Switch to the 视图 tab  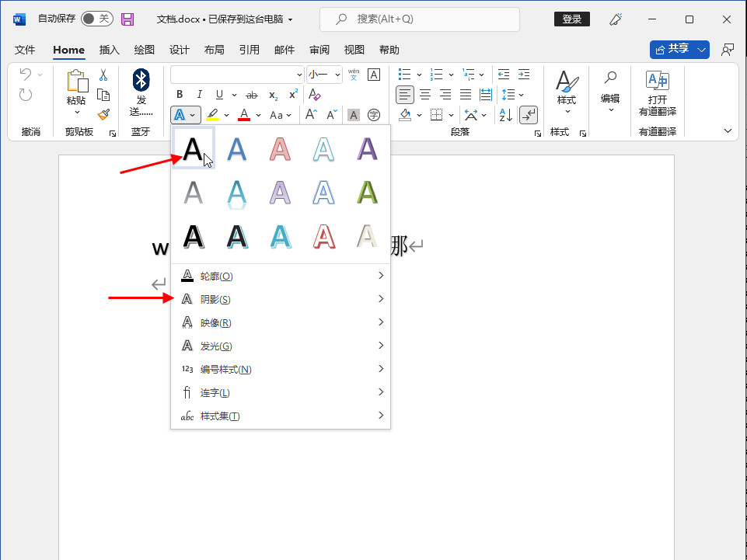(354, 50)
